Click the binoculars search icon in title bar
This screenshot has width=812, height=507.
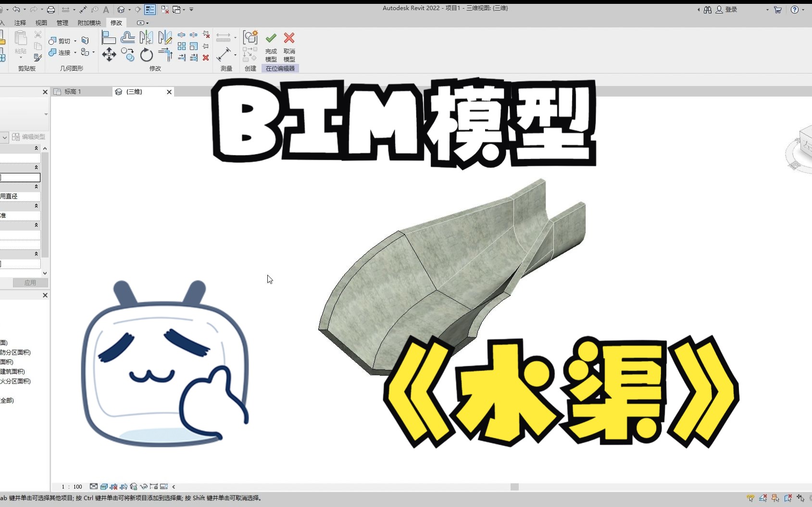(708, 10)
